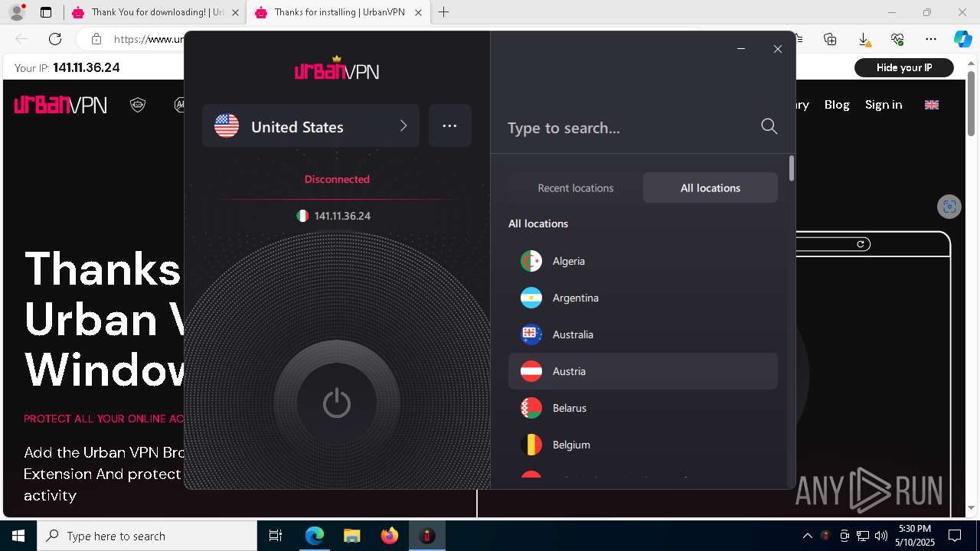Click the browser address bar URL
Screen dimensions: 980x551
[x=149, y=39]
